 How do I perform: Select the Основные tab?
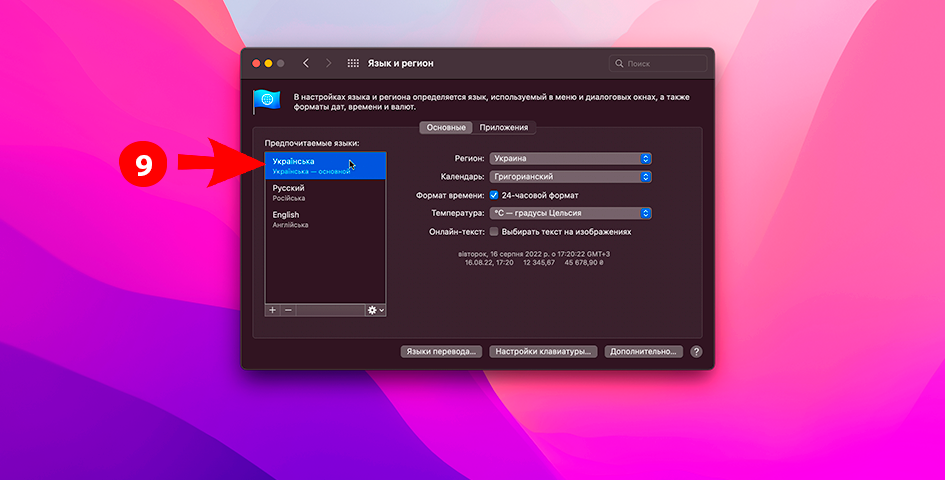(446, 128)
